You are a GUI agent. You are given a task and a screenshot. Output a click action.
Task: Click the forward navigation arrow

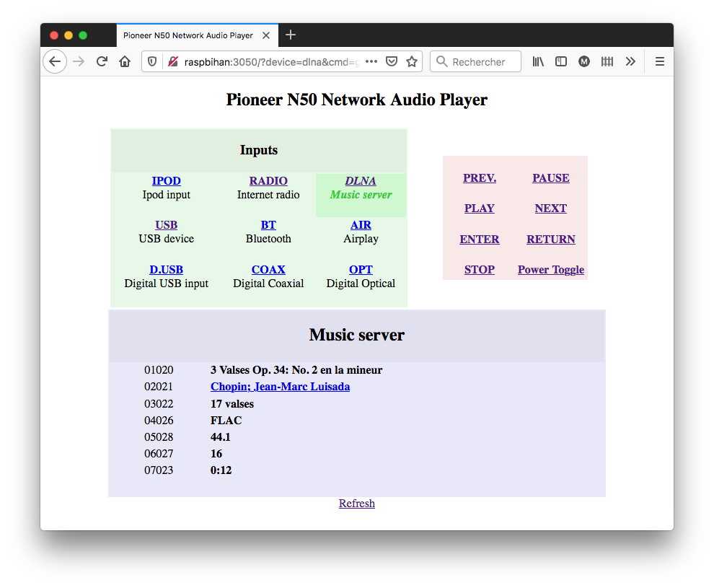coord(79,61)
